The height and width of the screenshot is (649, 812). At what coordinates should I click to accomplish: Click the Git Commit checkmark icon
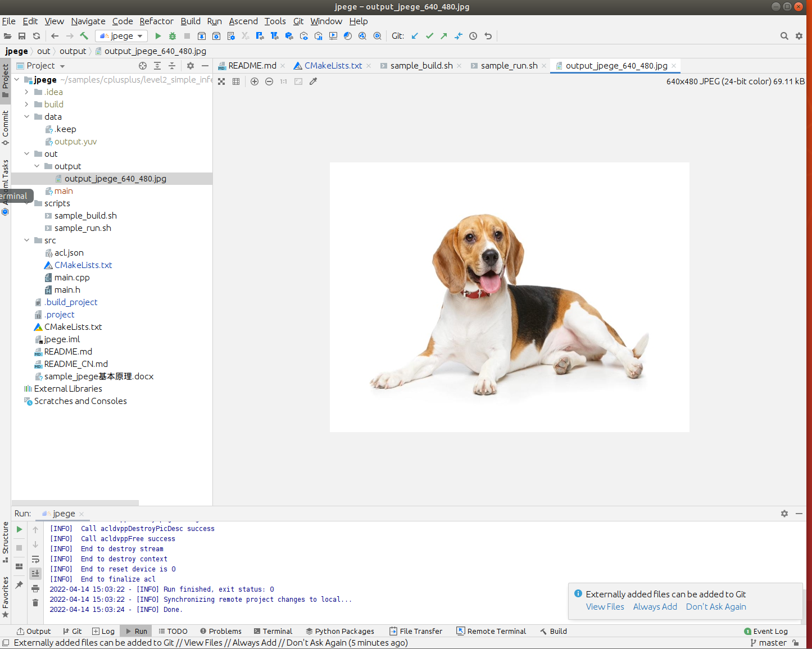click(x=429, y=36)
